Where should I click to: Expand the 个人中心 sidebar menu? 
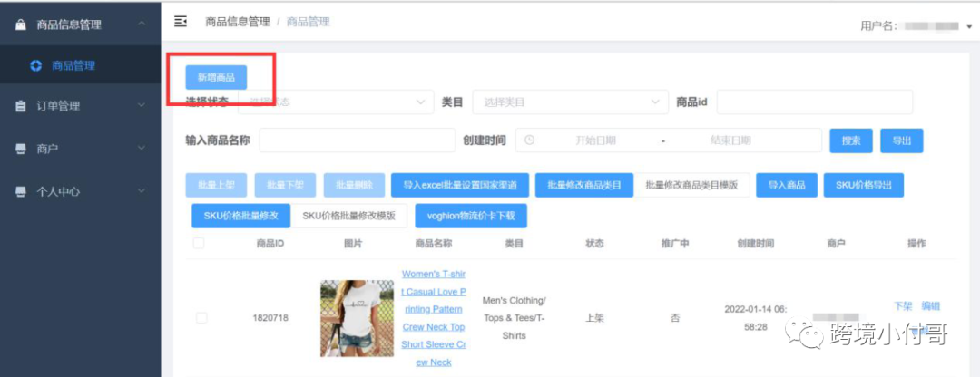[x=142, y=191]
